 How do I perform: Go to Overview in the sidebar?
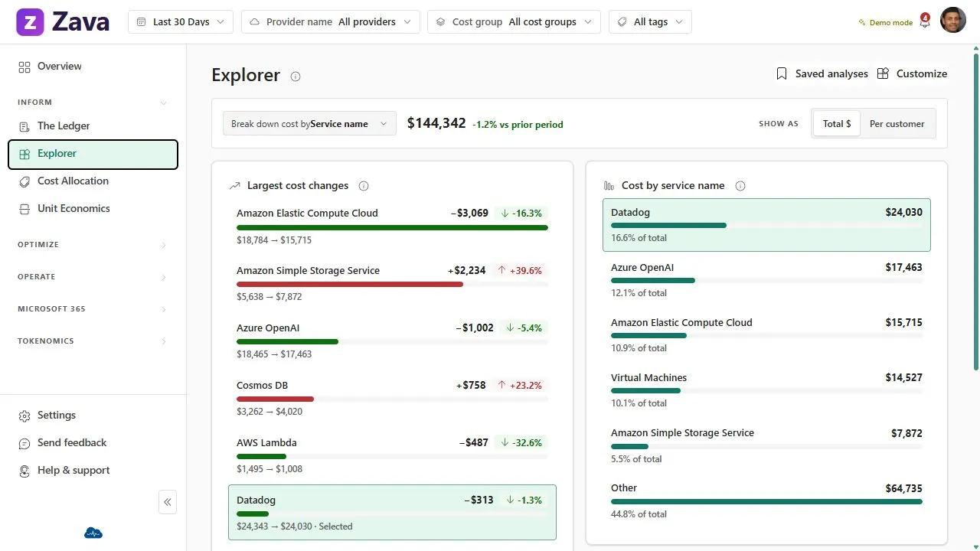click(93, 67)
